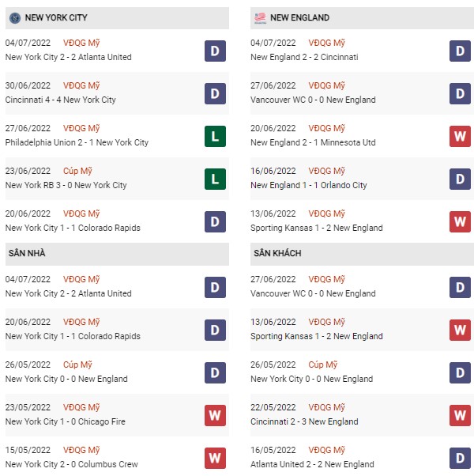Select the NEW YORK CITY team header
Screen dimensions: 474x476
point(117,18)
